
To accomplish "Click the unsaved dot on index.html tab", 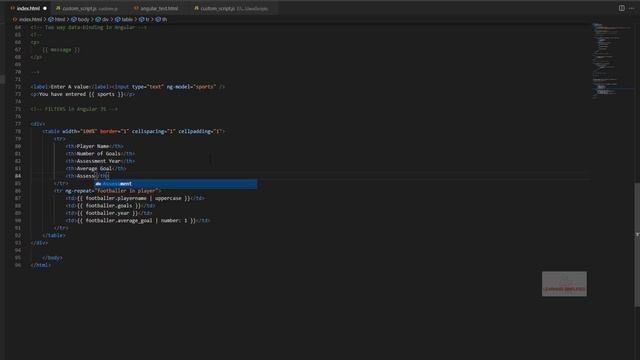I will 45,9.
